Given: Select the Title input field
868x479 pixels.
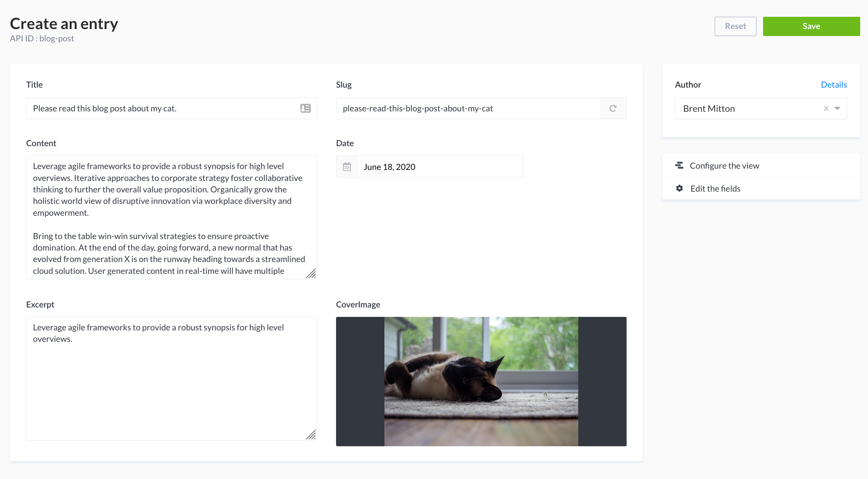Looking at the screenshot, I should click(170, 108).
